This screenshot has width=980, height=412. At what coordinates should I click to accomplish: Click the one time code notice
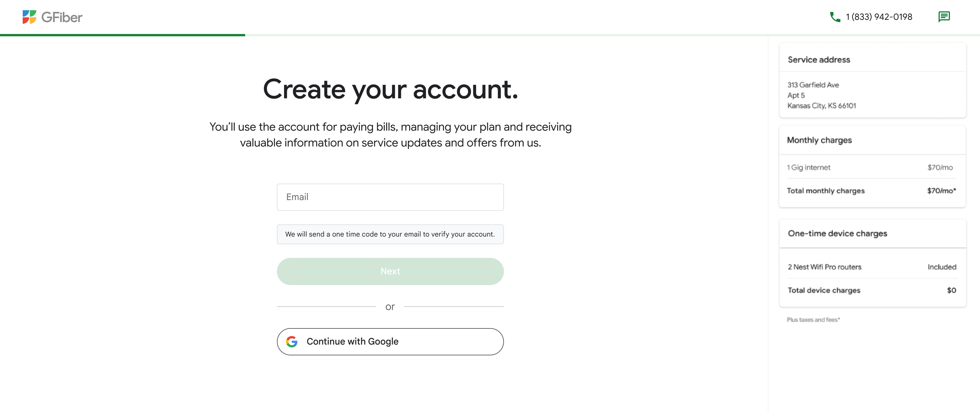390,234
